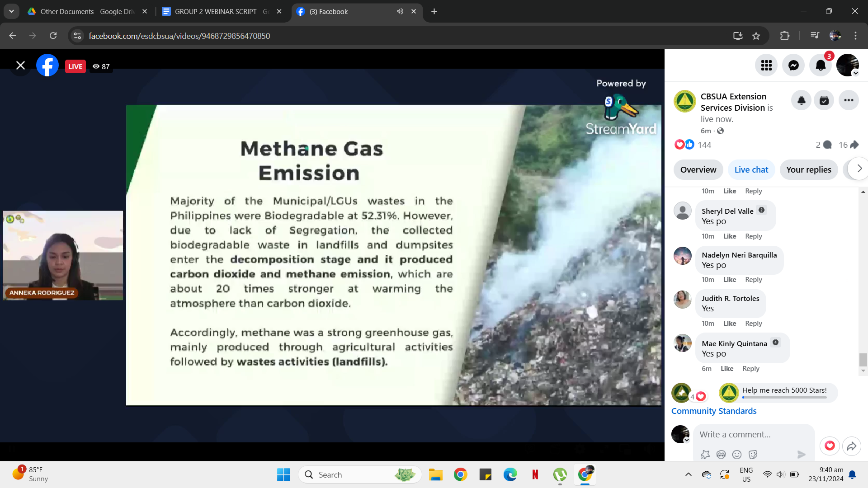Bookmark this page with the star icon
Screen dimensions: 868x488
tap(756, 36)
